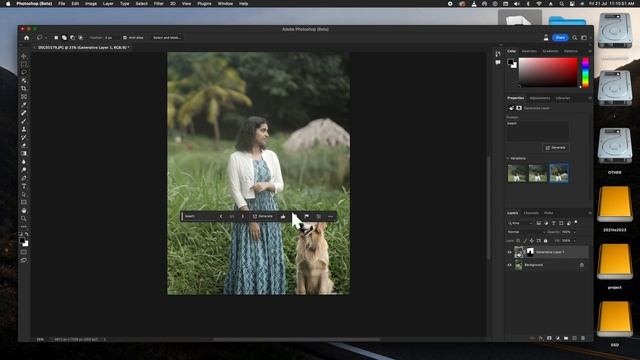
Task: Select the Type tool
Action: [x=24, y=186]
